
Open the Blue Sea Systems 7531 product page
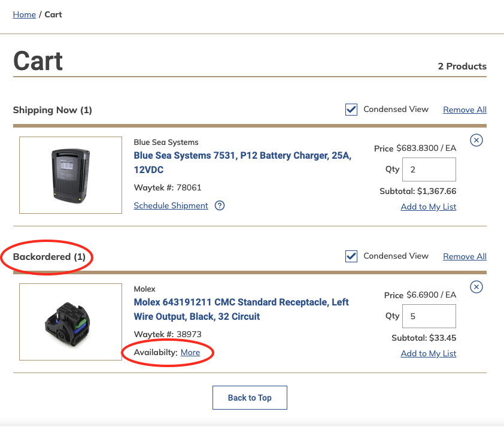[x=242, y=162]
